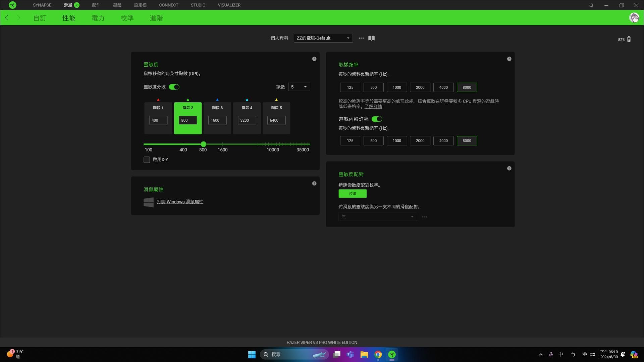Disable the 靈敏度分段 toggle
The width and height of the screenshot is (644, 362).
174,87
